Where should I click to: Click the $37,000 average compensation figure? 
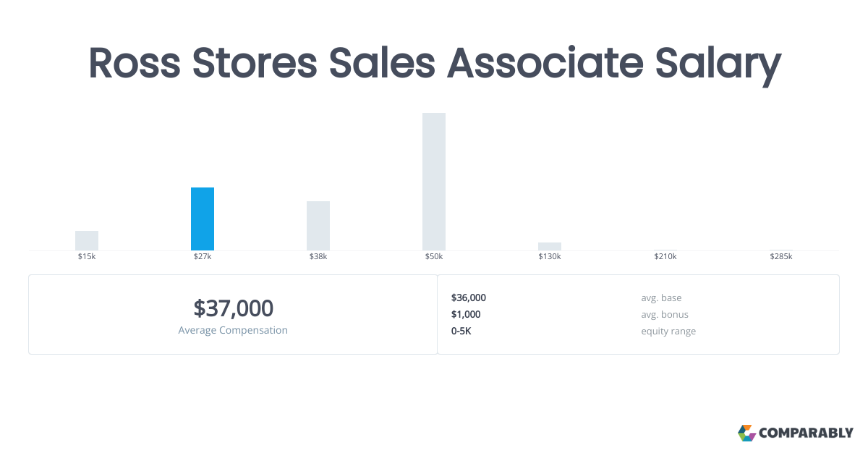[233, 308]
